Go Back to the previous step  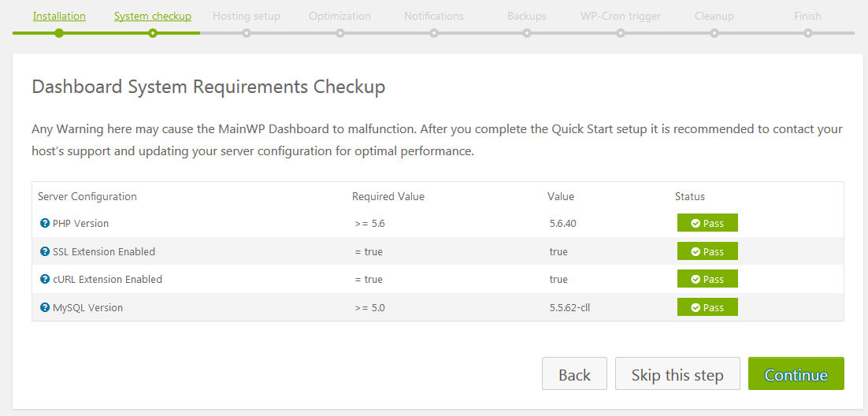tap(574, 374)
